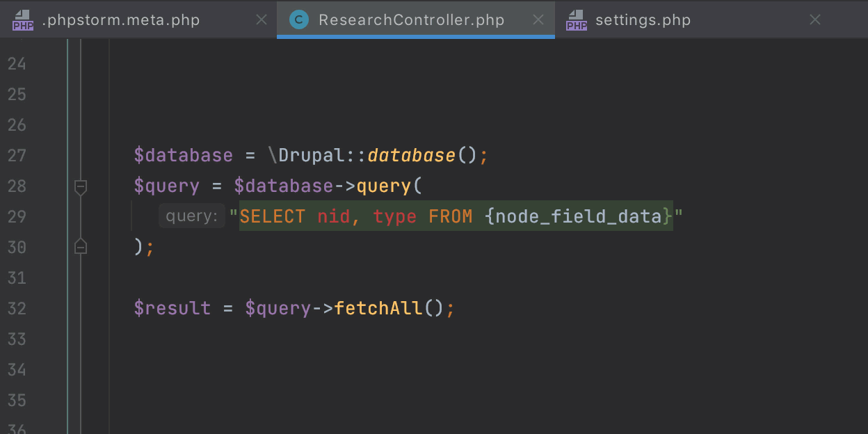This screenshot has height=434, width=868.
Task: Click the fetchAll method call
Action: coord(378,307)
